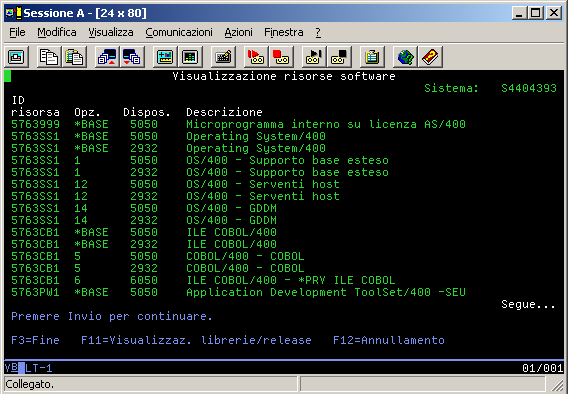
Task: Click the Paste toolbar icon
Action: (74, 57)
